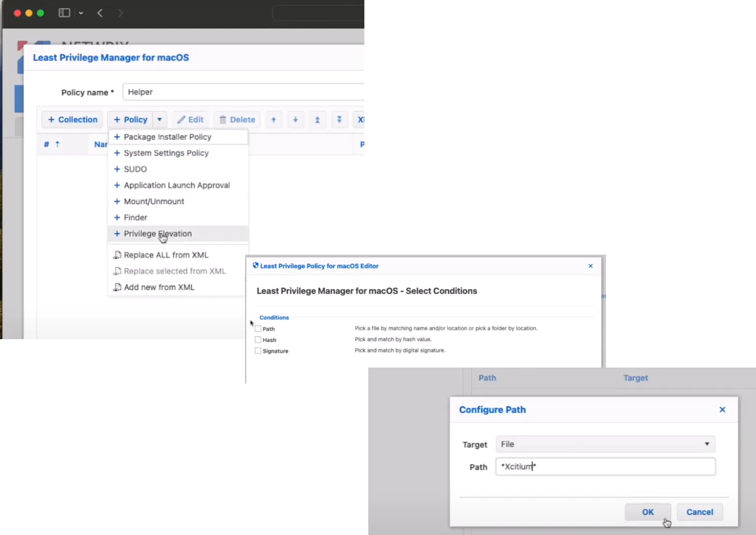The image size is (756, 535).
Task: Move item to bottom icon
Action: (339, 120)
